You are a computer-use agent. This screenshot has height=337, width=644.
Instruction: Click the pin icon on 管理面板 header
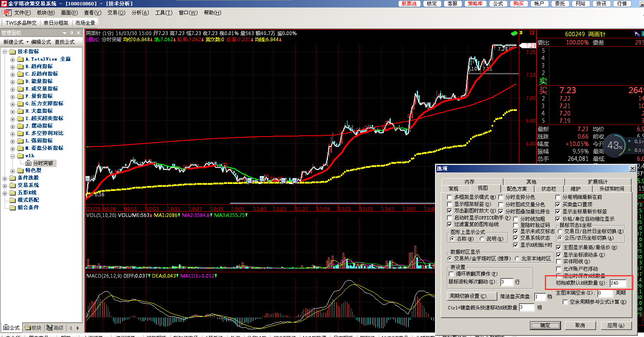(x=71, y=33)
